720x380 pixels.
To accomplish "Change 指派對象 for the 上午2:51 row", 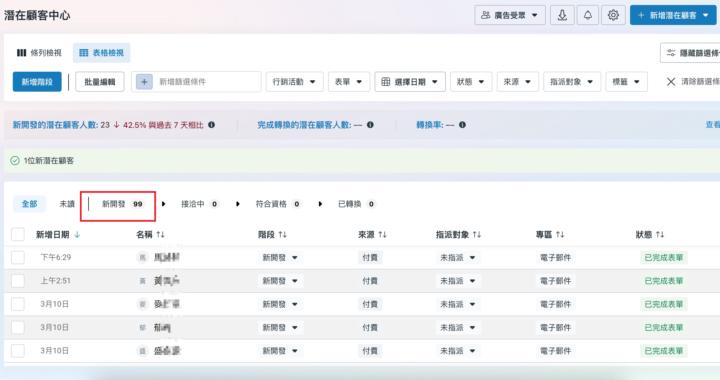I will 458,280.
